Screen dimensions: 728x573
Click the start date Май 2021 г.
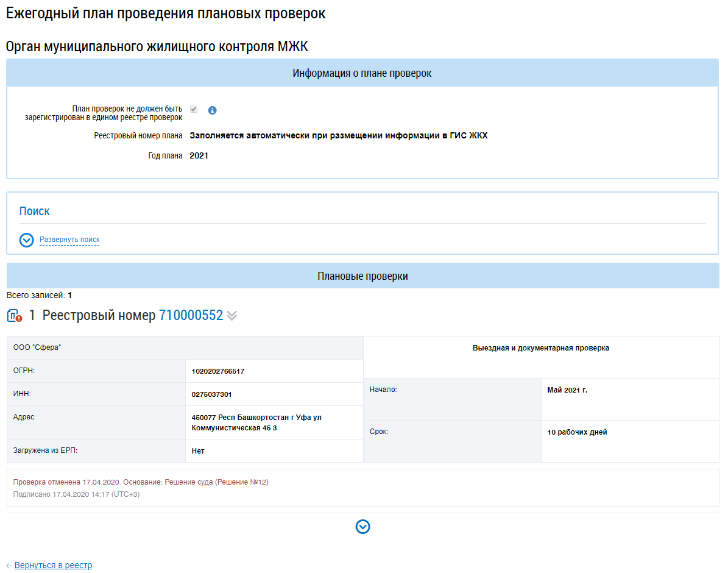567,390
